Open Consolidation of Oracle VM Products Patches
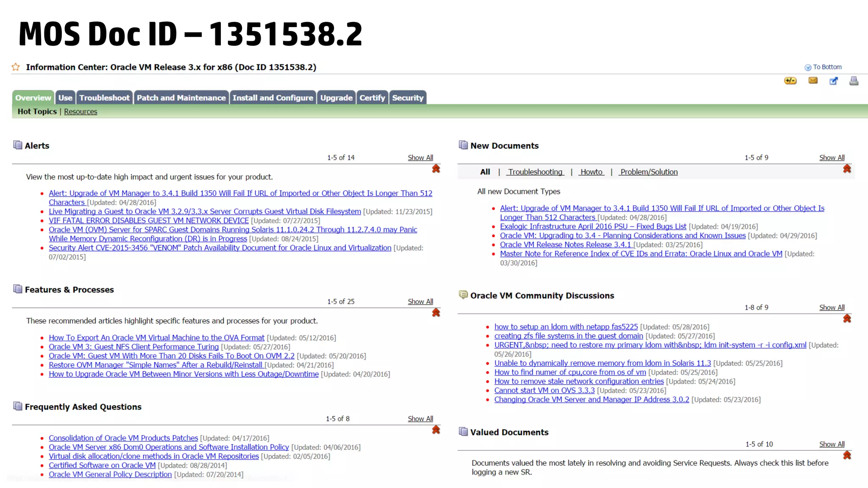Viewport: 868px width, 488px height. [123, 438]
